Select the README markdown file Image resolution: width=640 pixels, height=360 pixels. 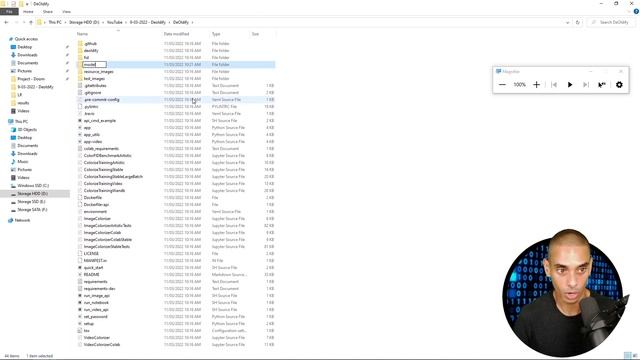click(91, 275)
